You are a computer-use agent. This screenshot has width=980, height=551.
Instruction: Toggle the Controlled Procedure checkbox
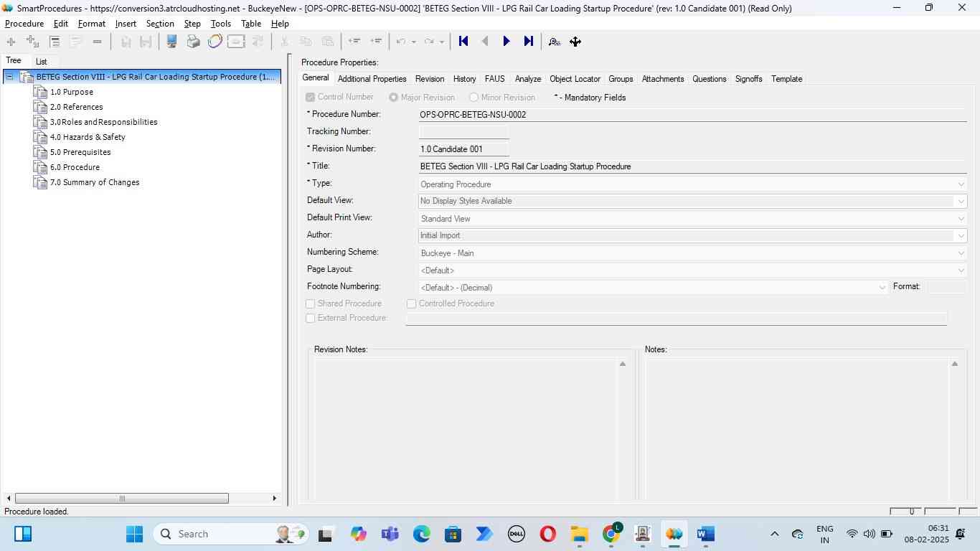tap(412, 304)
